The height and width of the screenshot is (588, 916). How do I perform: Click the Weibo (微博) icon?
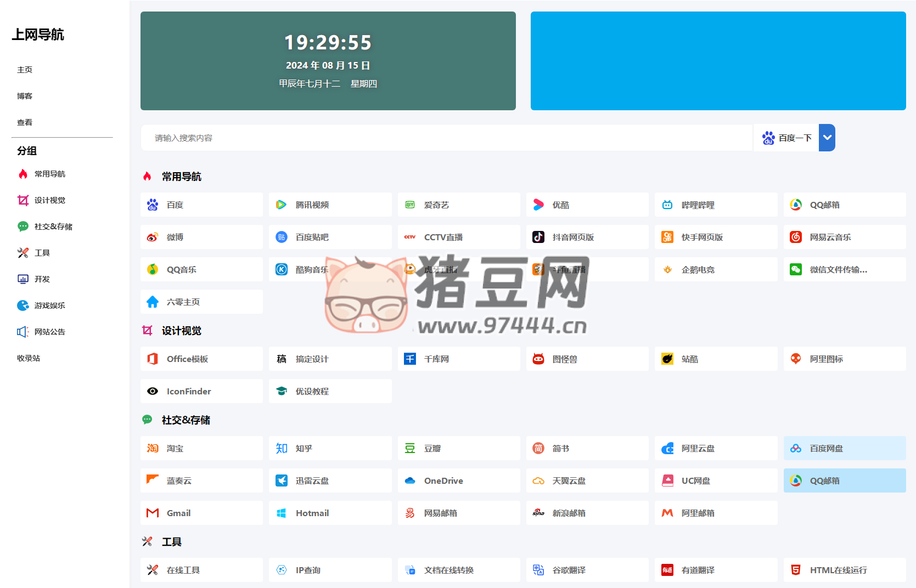(153, 237)
